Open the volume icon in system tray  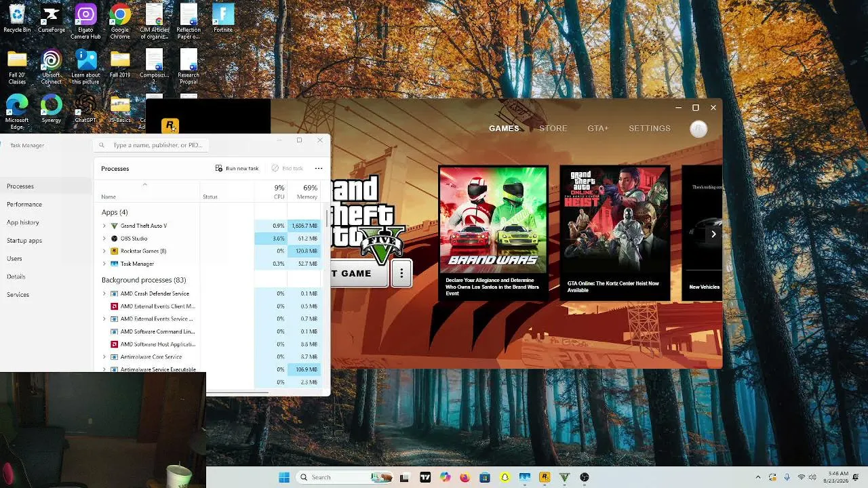812,477
